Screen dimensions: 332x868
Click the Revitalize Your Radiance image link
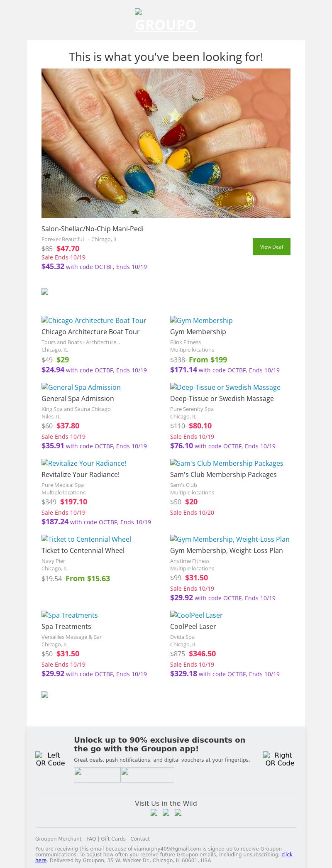[84, 463]
